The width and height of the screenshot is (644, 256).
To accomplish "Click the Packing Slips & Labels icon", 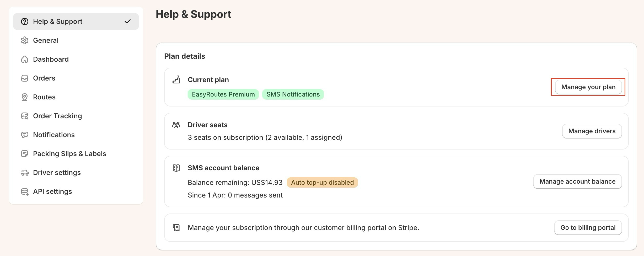I will pos(25,154).
